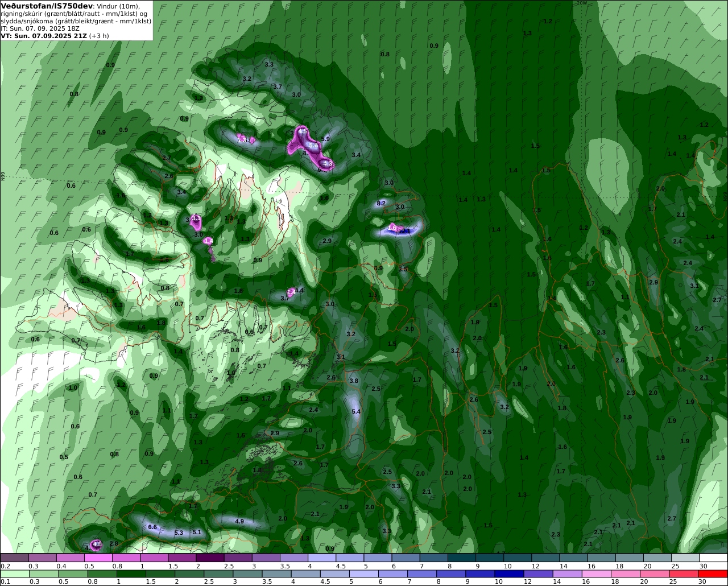Click the 3.8 precipitation value on the map
The width and height of the screenshot is (728, 586).
354,381
